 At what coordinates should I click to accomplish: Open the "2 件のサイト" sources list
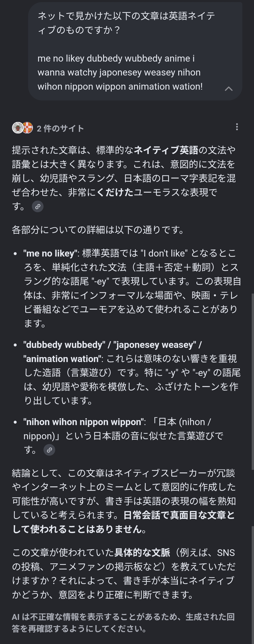(60, 129)
